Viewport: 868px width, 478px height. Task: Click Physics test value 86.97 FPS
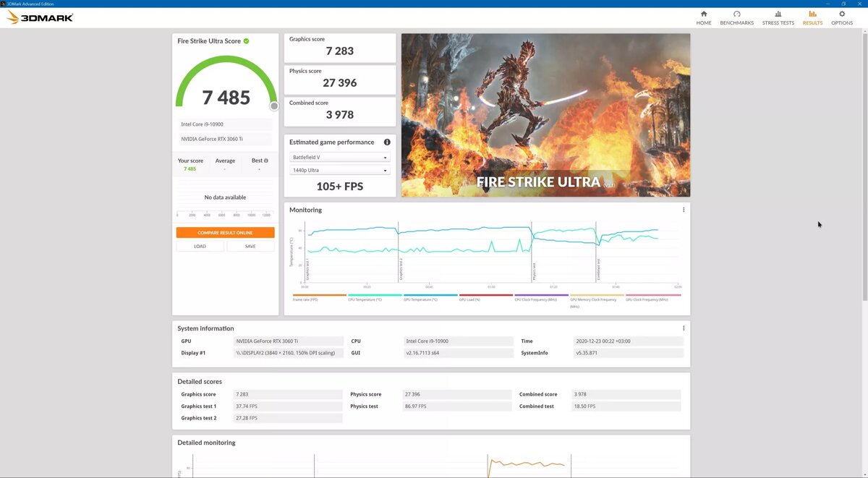tap(457, 406)
